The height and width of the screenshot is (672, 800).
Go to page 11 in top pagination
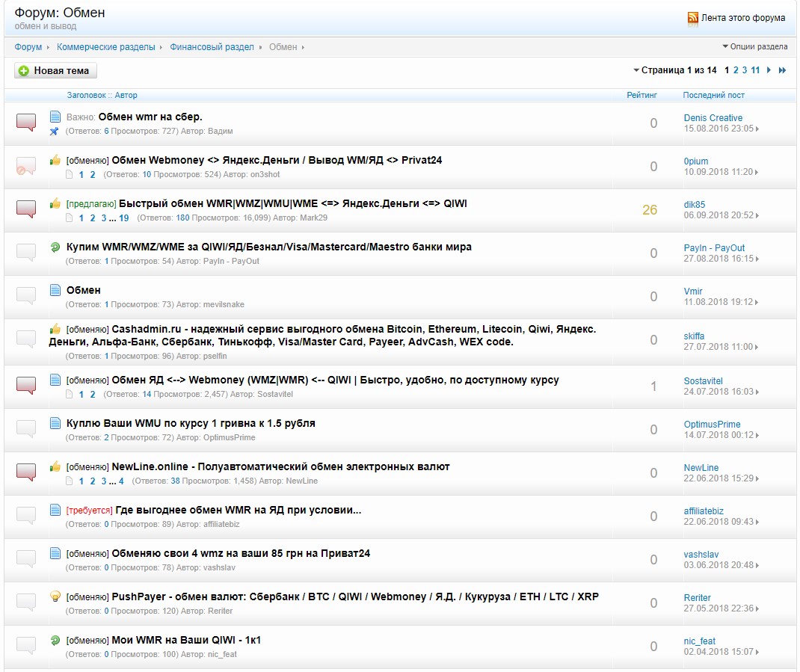point(755,70)
